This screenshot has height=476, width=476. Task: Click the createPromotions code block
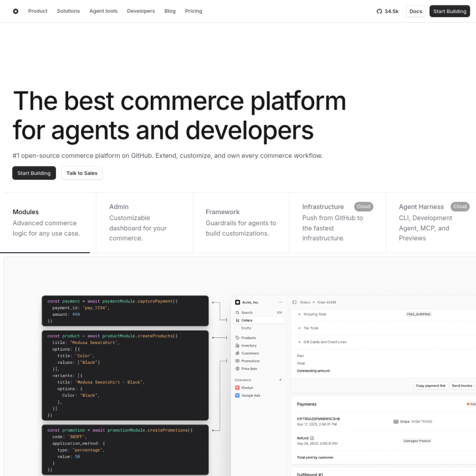pos(125,450)
